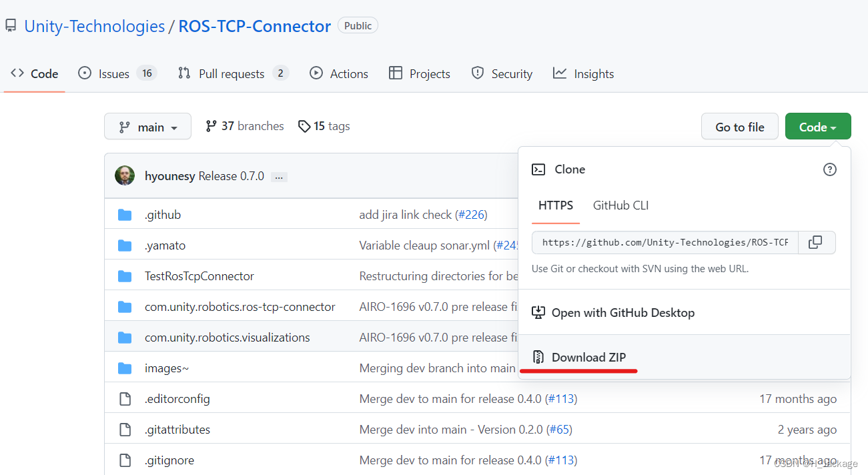Open the Merging dev branch into main commit
Screen dimensions: 868x475
tap(438, 368)
